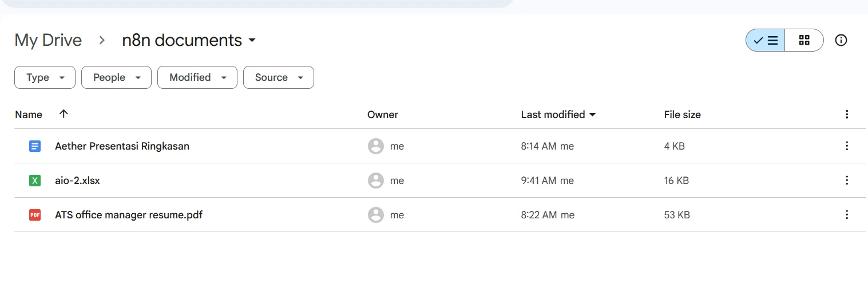Open more actions for Aether Presentasi Ringkasan

coord(847,146)
